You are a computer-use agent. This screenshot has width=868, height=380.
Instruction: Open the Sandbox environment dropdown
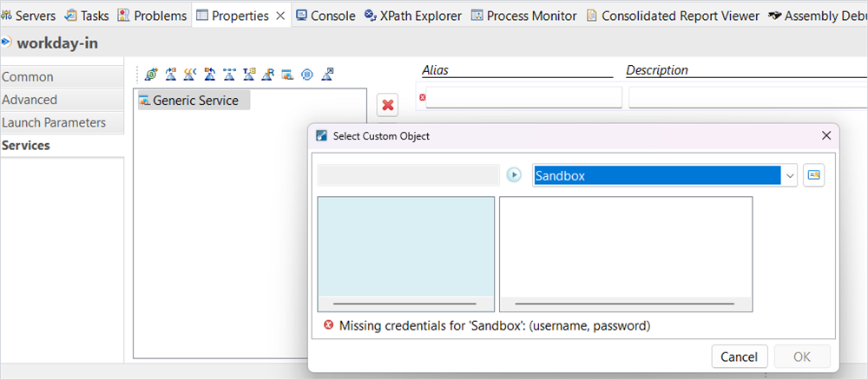(x=789, y=176)
